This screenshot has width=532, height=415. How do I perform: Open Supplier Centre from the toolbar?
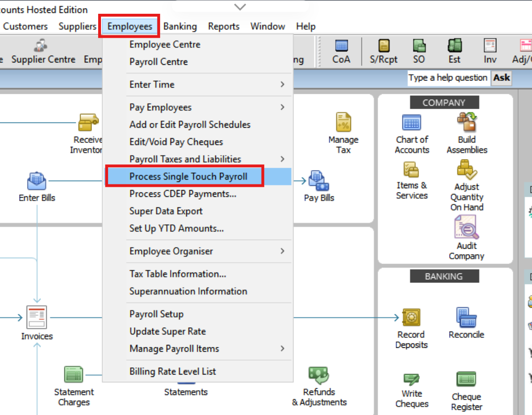pos(43,51)
